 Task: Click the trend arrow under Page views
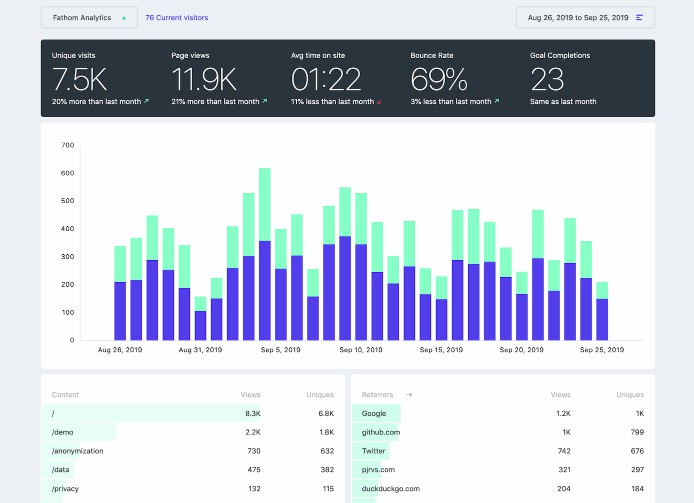[265, 101]
